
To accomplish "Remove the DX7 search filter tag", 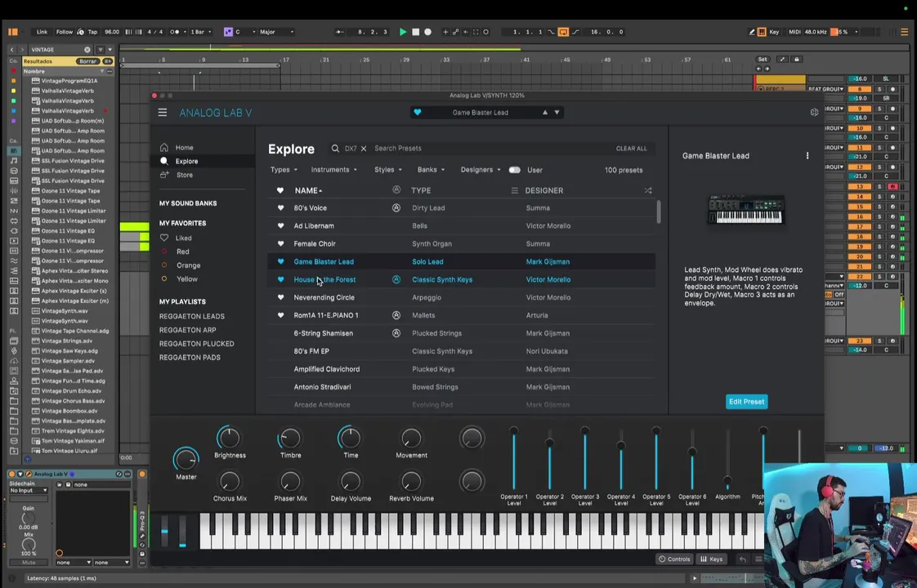I will coord(364,149).
